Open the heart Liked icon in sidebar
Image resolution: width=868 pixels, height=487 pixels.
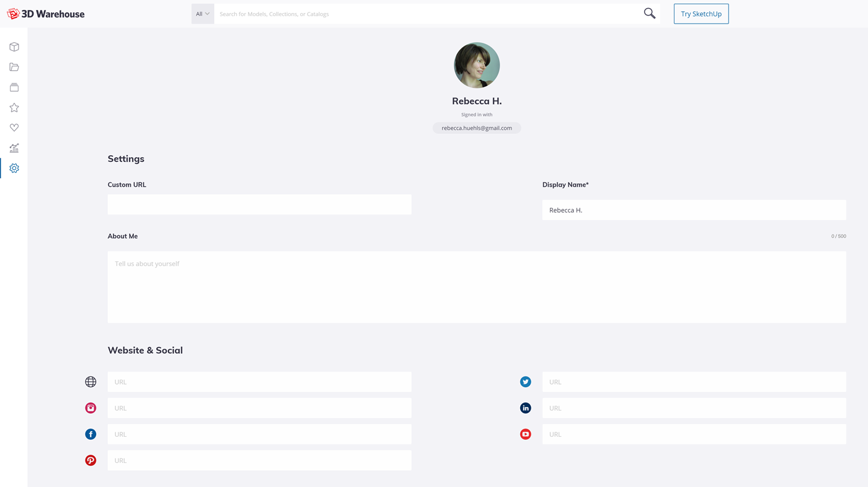[14, 128]
